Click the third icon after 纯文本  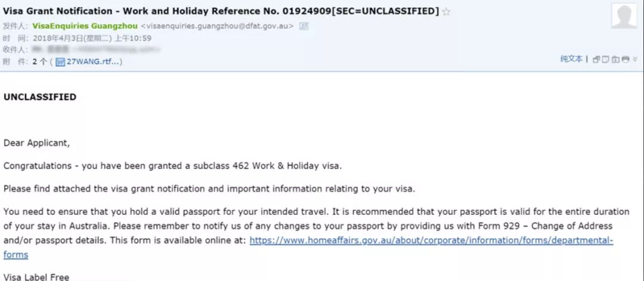point(615,59)
